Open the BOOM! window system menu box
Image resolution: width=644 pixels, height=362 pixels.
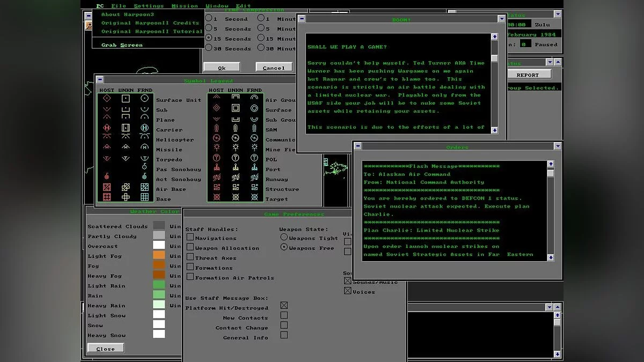(x=302, y=19)
